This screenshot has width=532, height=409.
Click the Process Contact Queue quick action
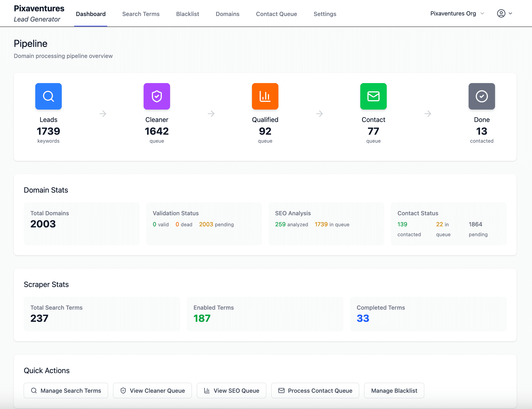click(315, 391)
